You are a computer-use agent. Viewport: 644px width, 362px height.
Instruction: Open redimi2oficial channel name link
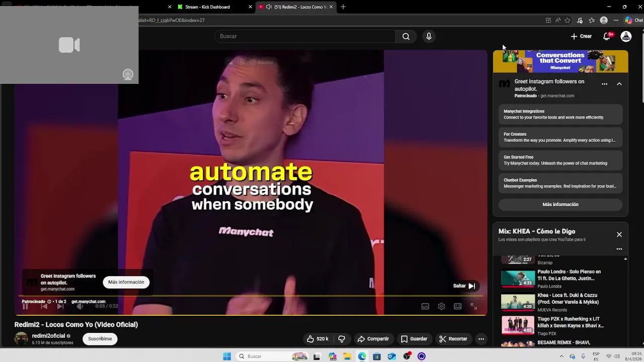pyautogui.click(x=48, y=336)
